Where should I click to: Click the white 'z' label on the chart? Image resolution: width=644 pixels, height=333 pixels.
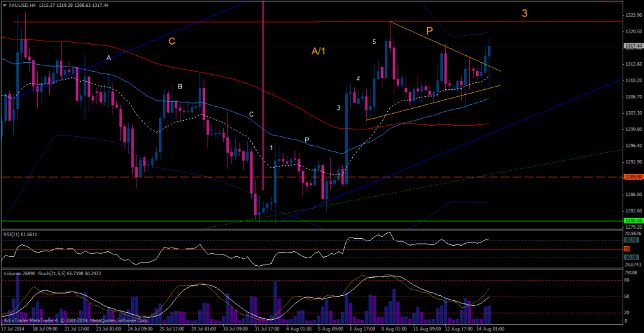click(x=358, y=78)
